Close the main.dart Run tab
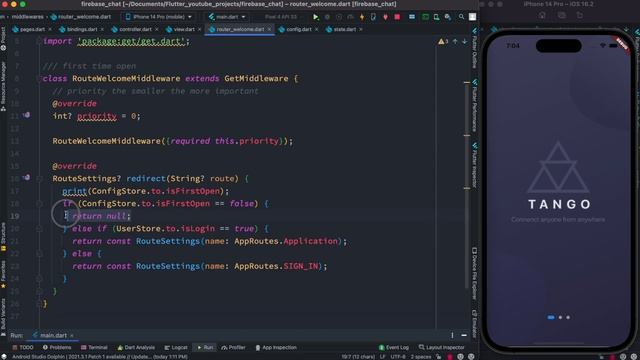Viewport: 640px width, 360px height. click(x=72, y=336)
